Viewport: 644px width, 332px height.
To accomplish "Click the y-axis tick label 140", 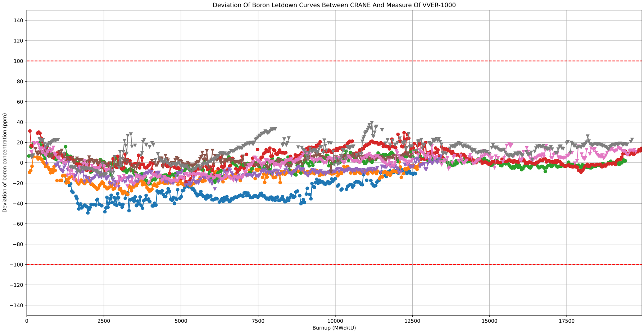I will 19,20.
